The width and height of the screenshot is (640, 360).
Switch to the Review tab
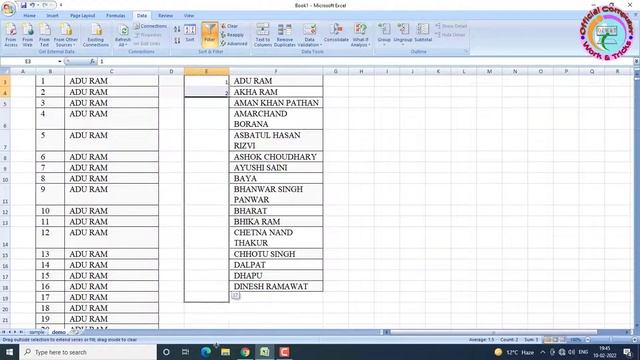click(165, 16)
